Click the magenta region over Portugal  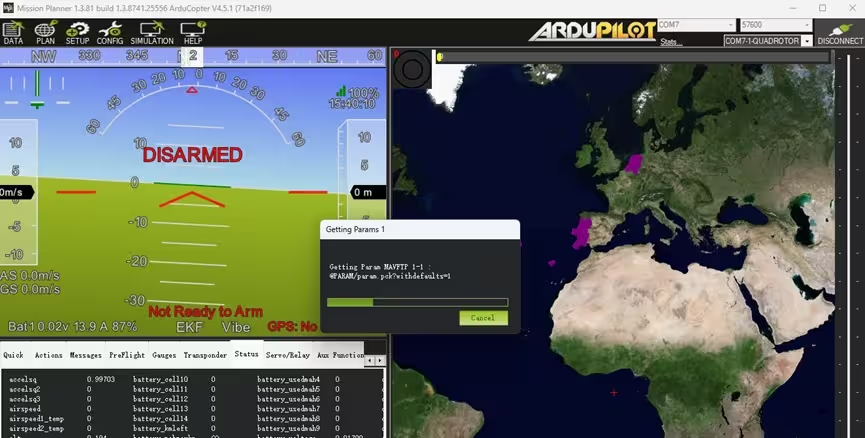click(581, 233)
